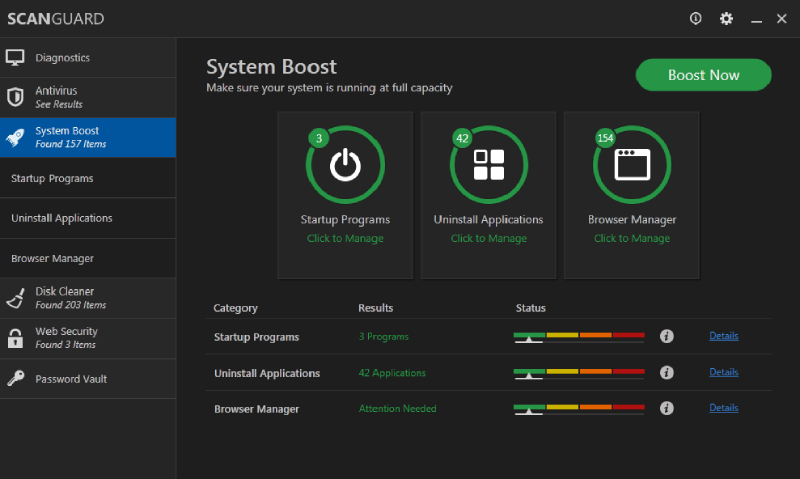
Task: Click the Disk Cleaner broom icon
Action: click(15, 298)
